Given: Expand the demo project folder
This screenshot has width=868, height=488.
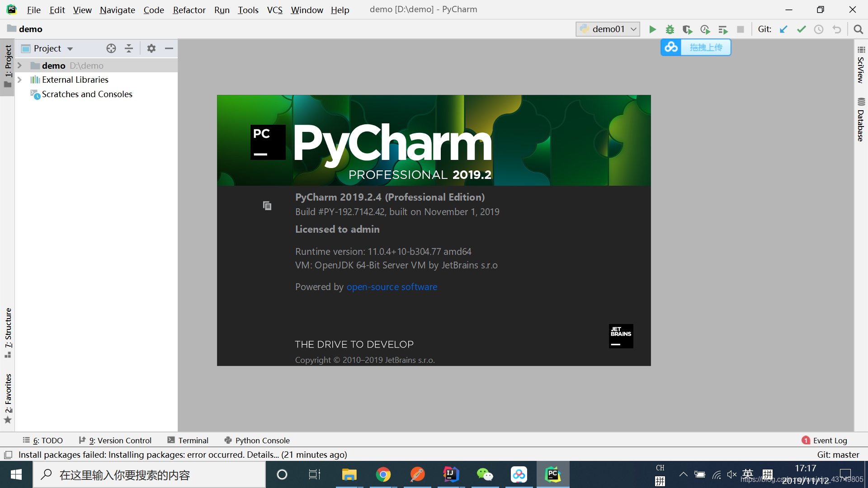Looking at the screenshot, I should (19, 66).
